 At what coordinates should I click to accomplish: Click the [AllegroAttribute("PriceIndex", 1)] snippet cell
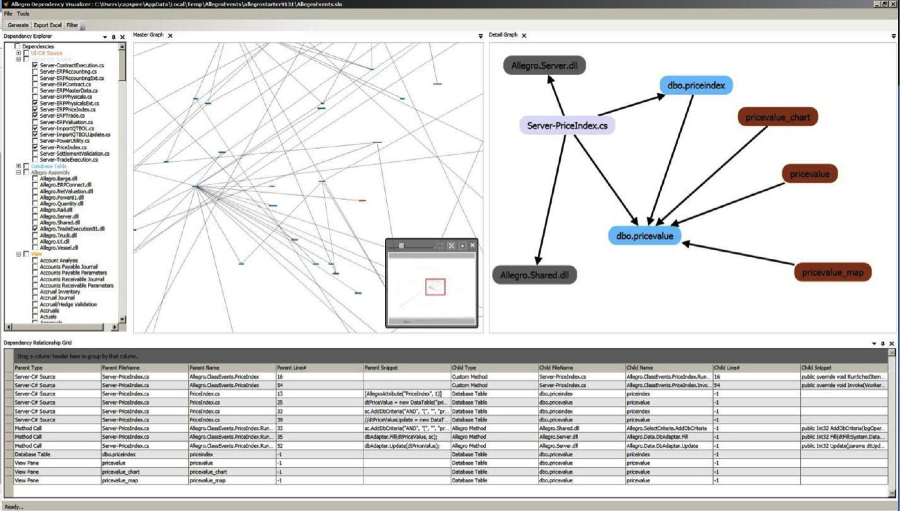pyautogui.click(x=406, y=394)
